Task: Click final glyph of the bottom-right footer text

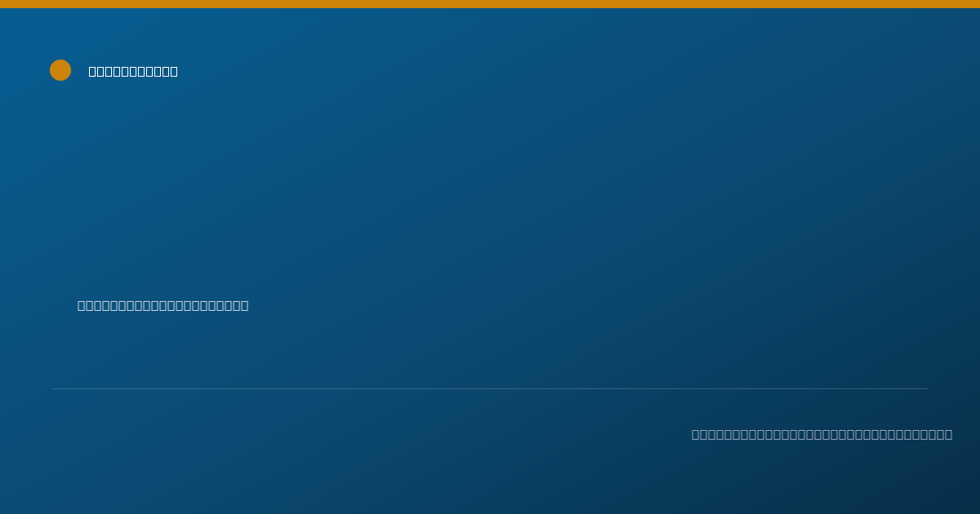Action: click(947, 434)
